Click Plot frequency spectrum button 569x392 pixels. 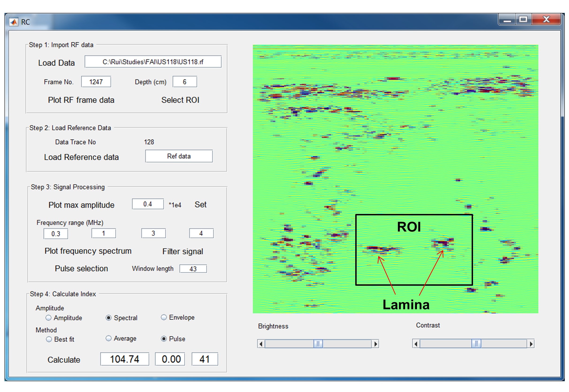tap(88, 251)
